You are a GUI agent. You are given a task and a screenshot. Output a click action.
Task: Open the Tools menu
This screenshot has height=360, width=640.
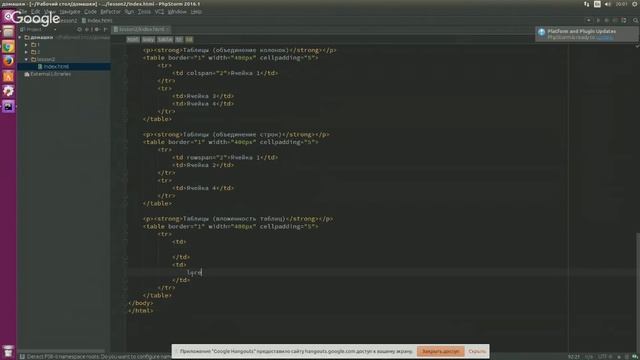pos(144,12)
